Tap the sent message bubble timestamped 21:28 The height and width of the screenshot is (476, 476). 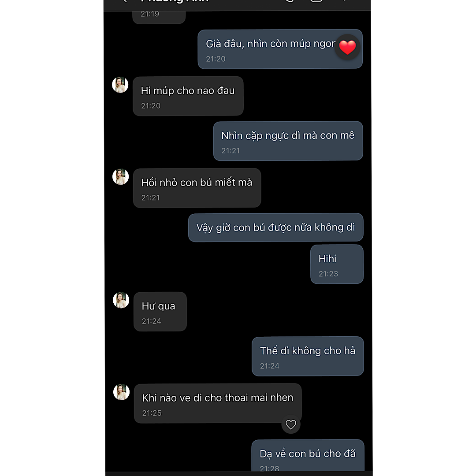tap(308, 456)
